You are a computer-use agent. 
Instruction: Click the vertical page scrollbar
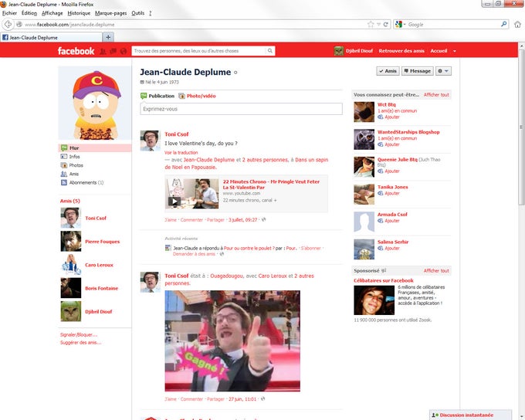tap(521, 127)
